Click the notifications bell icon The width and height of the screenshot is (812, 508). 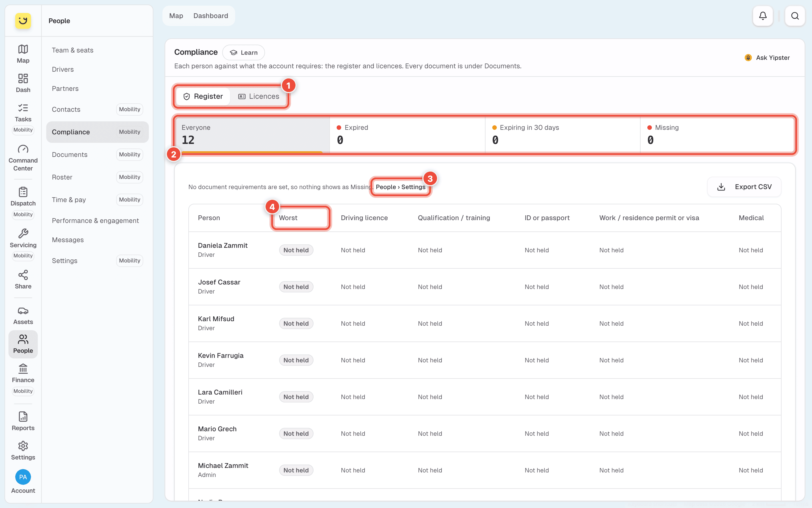(x=763, y=16)
